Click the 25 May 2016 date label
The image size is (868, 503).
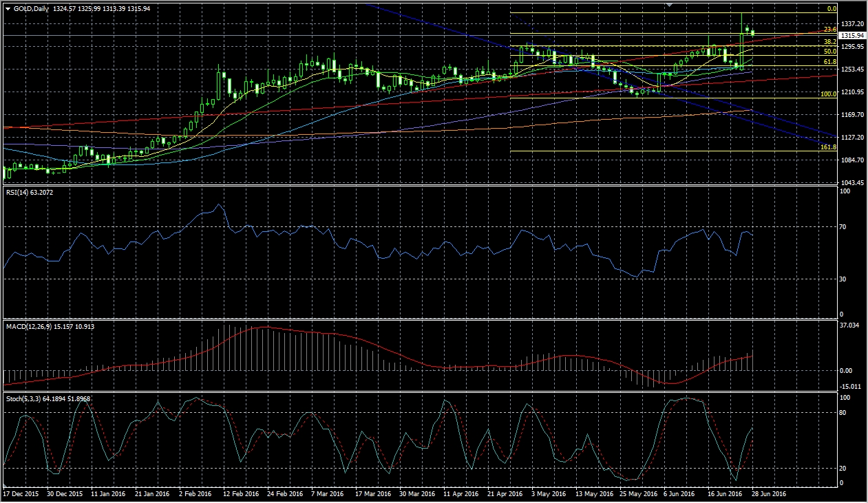(x=637, y=494)
